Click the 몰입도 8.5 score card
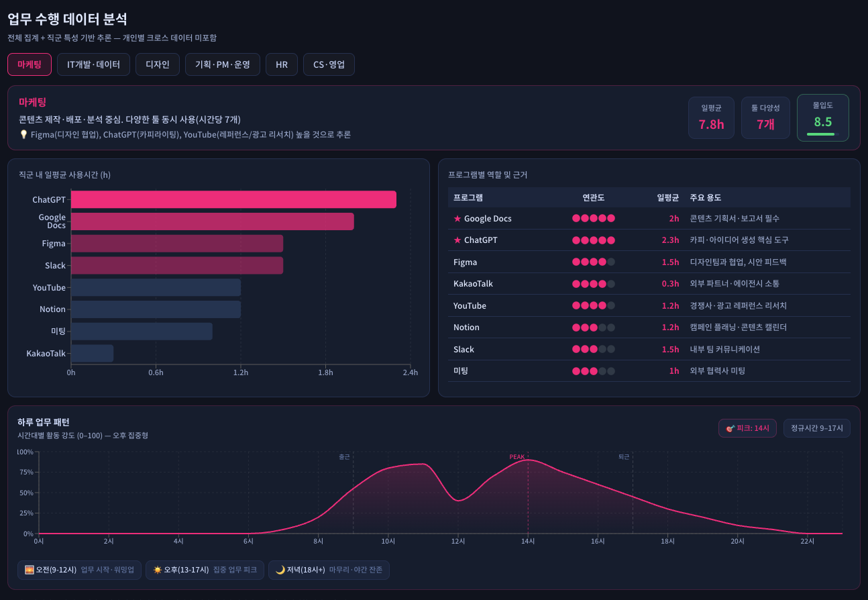This screenshot has width=868, height=600. (x=822, y=117)
